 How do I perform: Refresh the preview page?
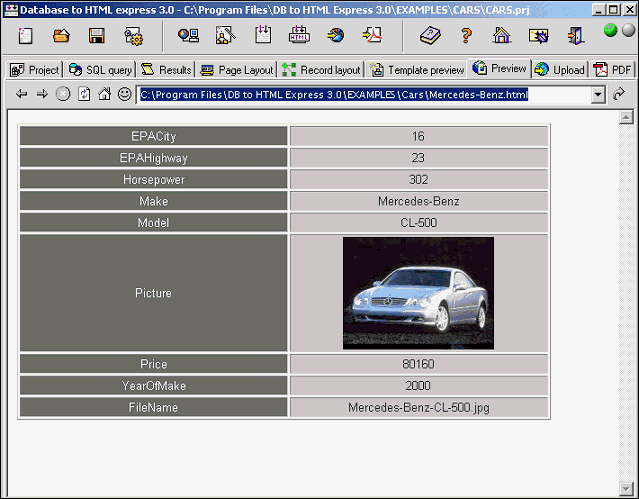pyautogui.click(x=84, y=94)
